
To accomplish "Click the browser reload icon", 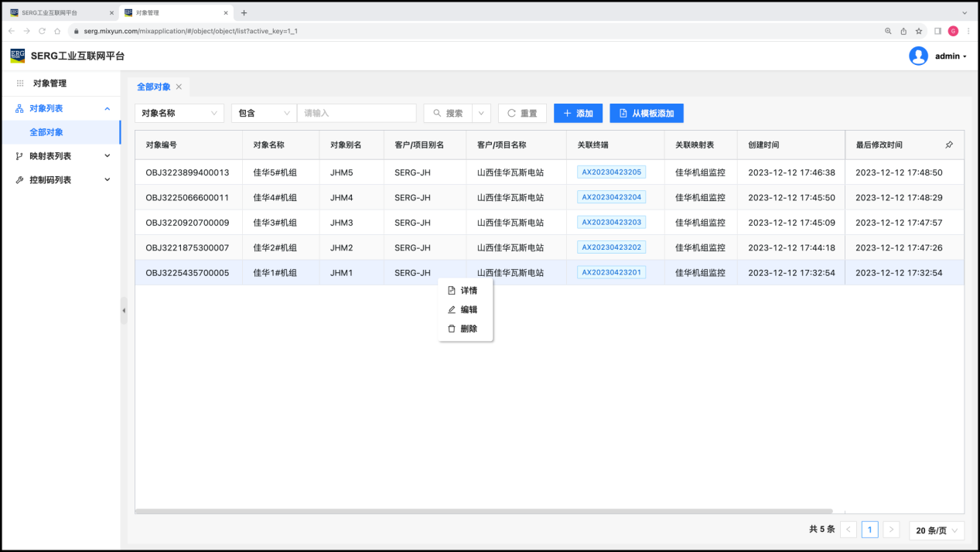I will (x=42, y=31).
